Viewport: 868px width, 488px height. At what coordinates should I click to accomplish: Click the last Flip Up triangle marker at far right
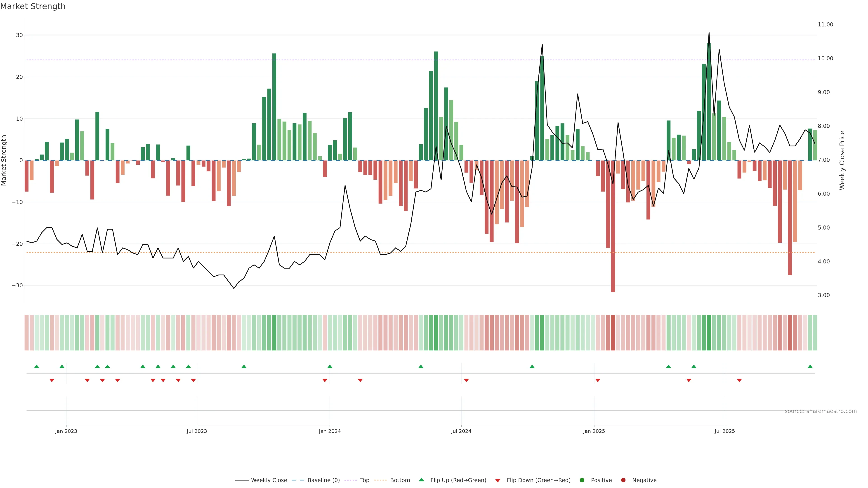[810, 366]
